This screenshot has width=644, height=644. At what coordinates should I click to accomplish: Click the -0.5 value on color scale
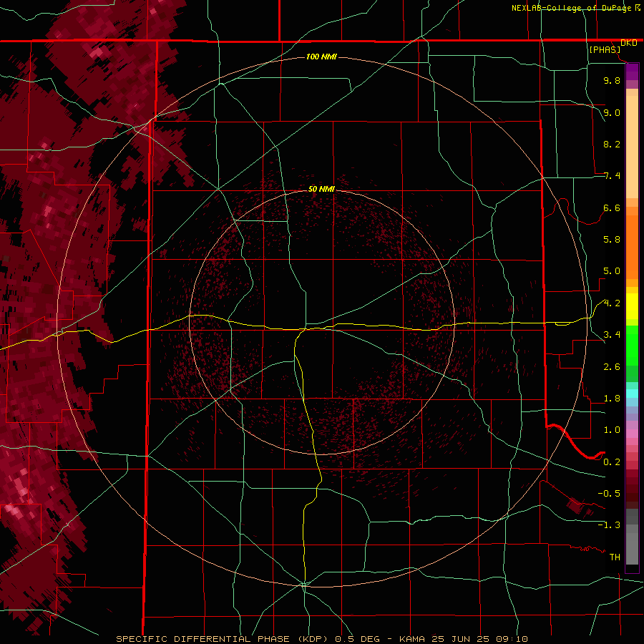pyautogui.click(x=609, y=494)
